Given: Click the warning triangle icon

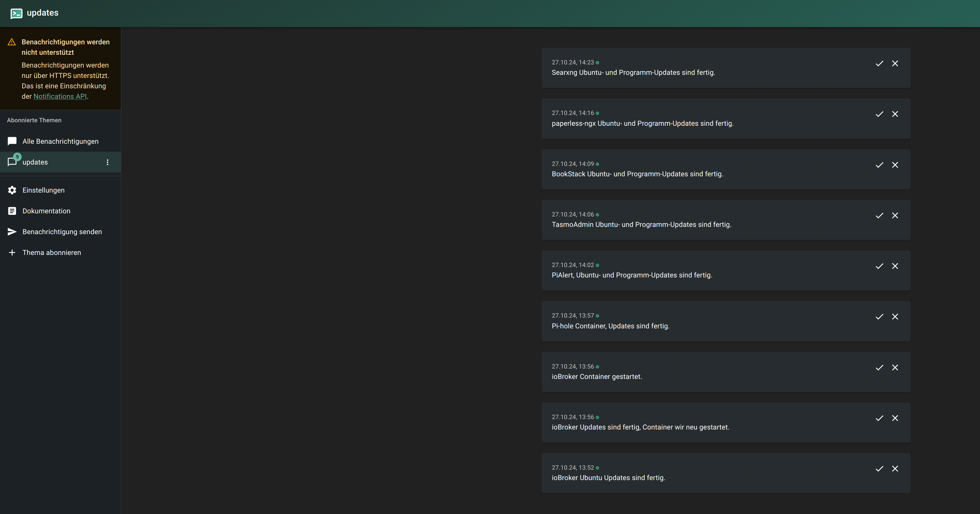Looking at the screenshot, I should point(12,42).
